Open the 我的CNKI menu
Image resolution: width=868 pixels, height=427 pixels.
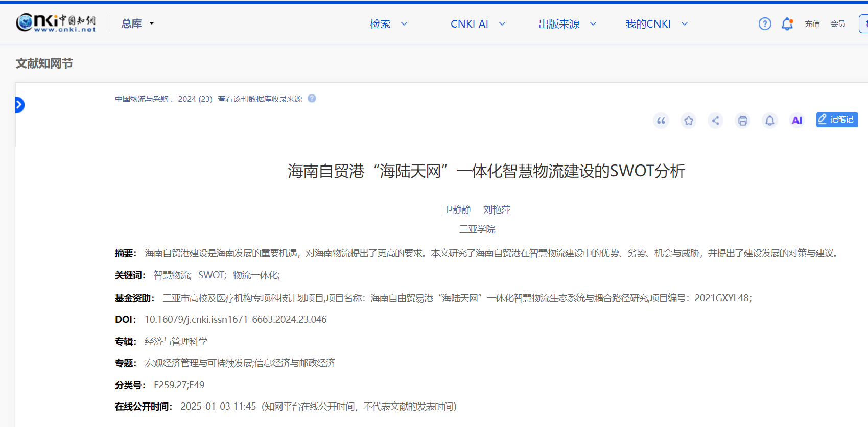656,24
